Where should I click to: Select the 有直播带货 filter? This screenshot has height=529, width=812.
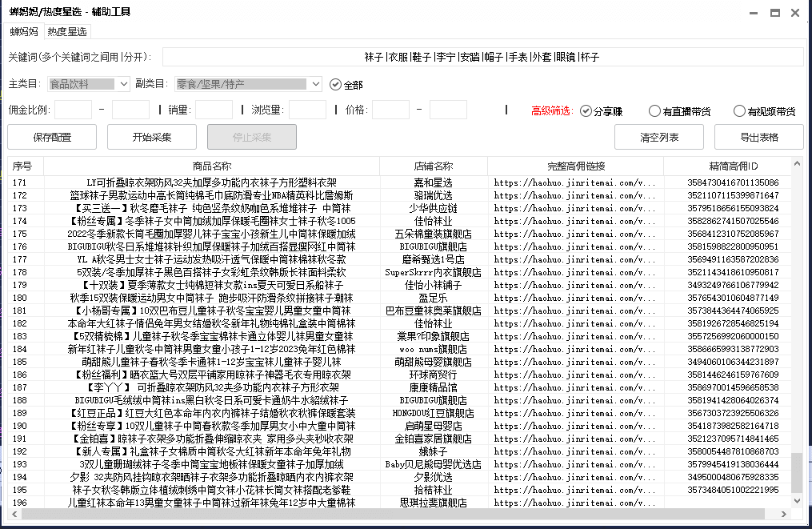click(679, 111)
